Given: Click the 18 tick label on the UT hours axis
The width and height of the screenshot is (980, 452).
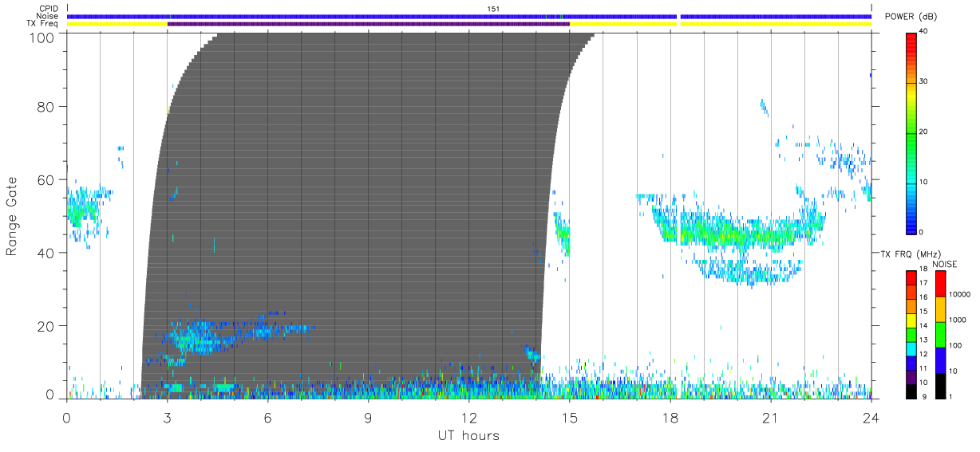Looking at the screenshot, I should [670, 418].
